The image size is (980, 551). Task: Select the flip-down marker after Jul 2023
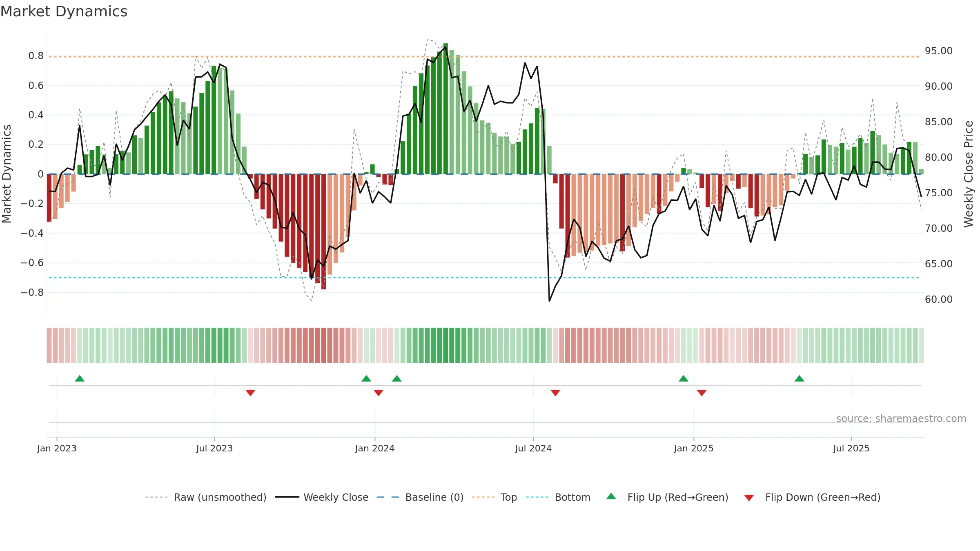click(250, 393)
